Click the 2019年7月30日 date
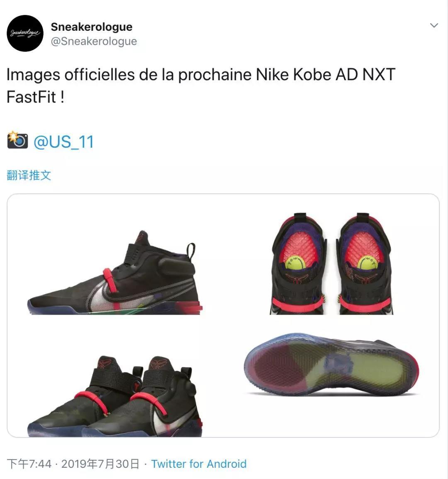The height and width of the screenshot is (479, 448). (x=100, y=464)
